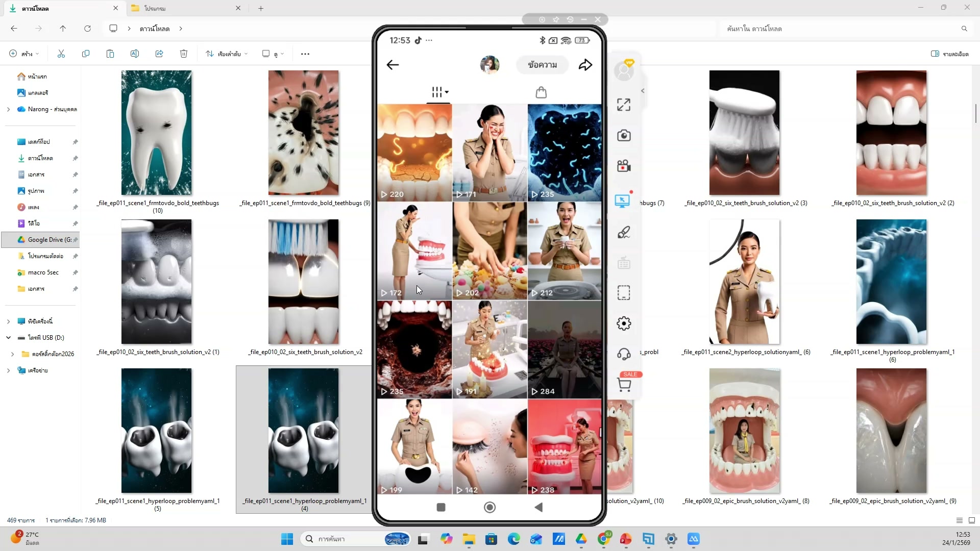Image resolution: width=980 pixels, height=551 pixels.
Task: Toggle pin-on-top in mirror title bar
Action: [556, 19]
